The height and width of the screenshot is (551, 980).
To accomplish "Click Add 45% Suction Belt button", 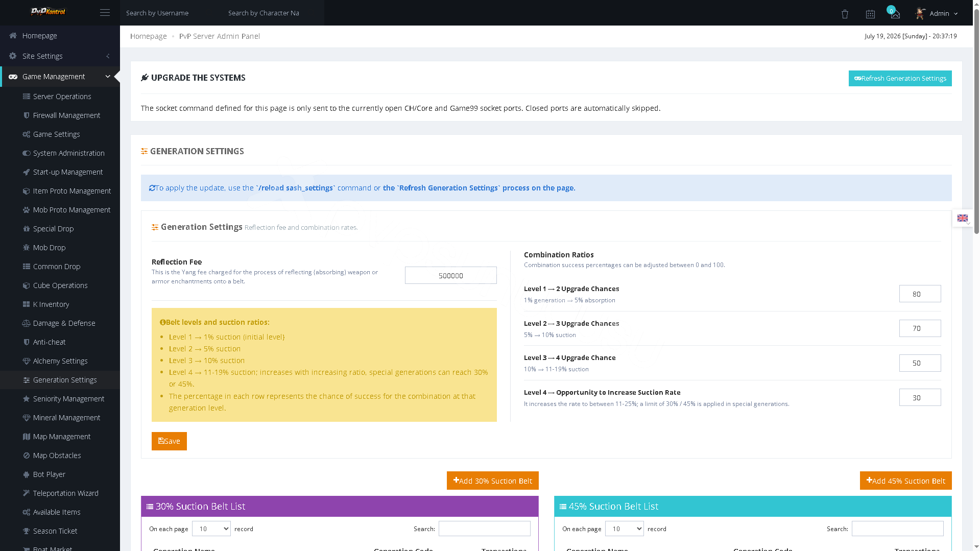I will pos(905,481).
